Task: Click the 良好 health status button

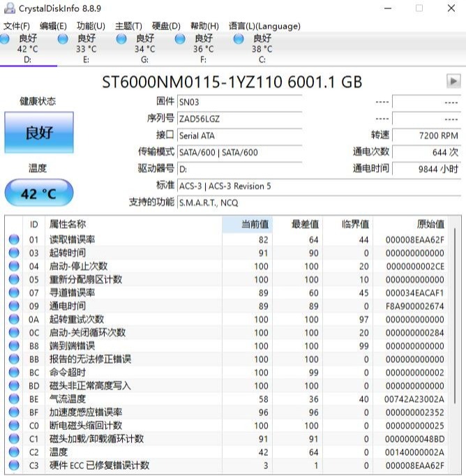Action: pos(39,133)
